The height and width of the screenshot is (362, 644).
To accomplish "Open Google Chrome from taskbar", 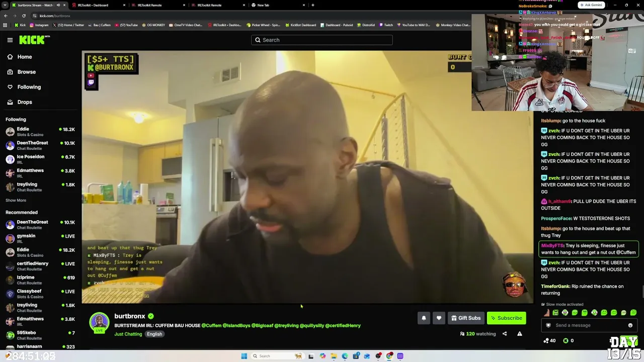I will 389,356.
